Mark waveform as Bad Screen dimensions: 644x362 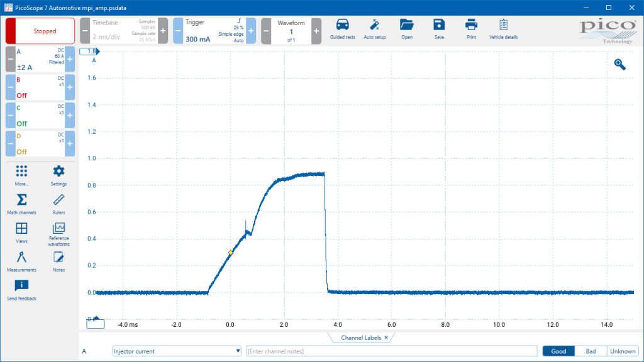(591, 351)
